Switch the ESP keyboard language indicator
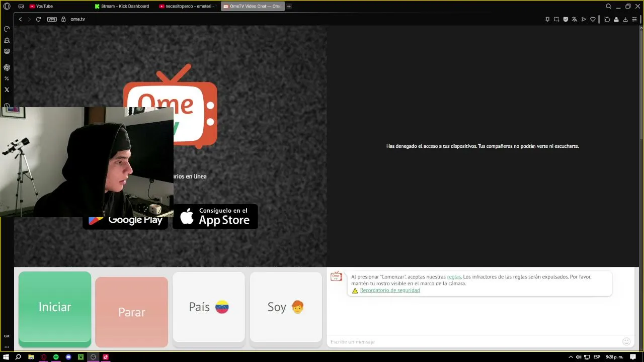This screenshot has width=644, height=362. (x=597, y=357)
